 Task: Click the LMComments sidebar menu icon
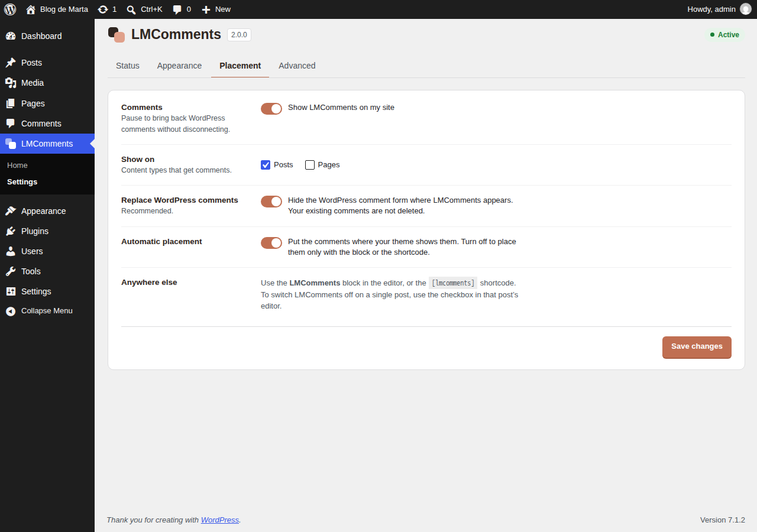[11, 144]
